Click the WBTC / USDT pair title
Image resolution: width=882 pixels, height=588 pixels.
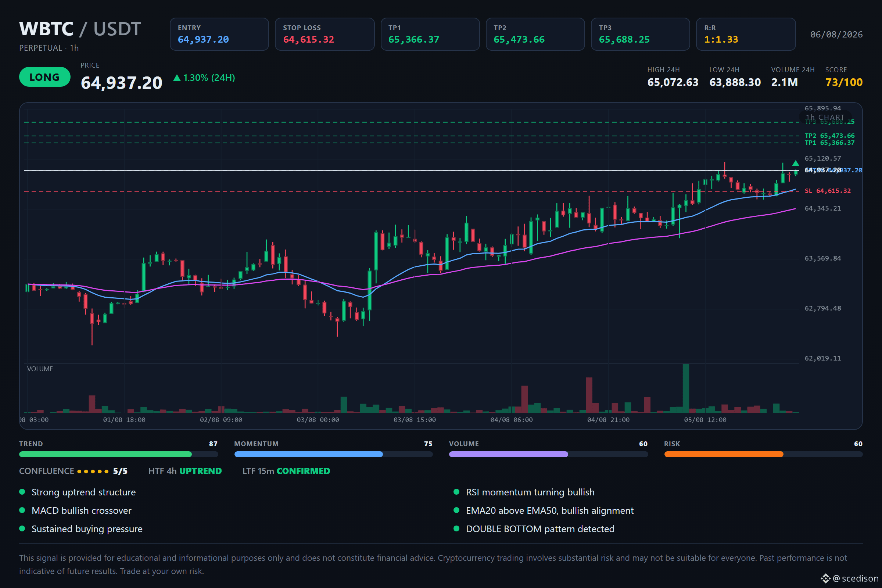[80, 29]
